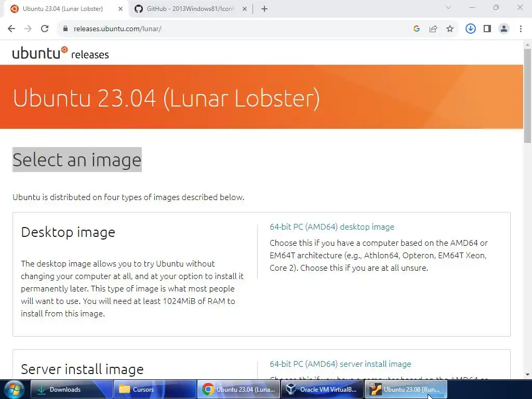
Task: Go back to the previous page
Action: (x=11, y=29)
